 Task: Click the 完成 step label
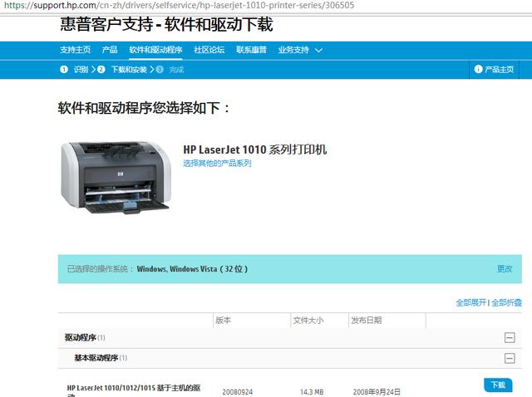(x=176, y=70)
